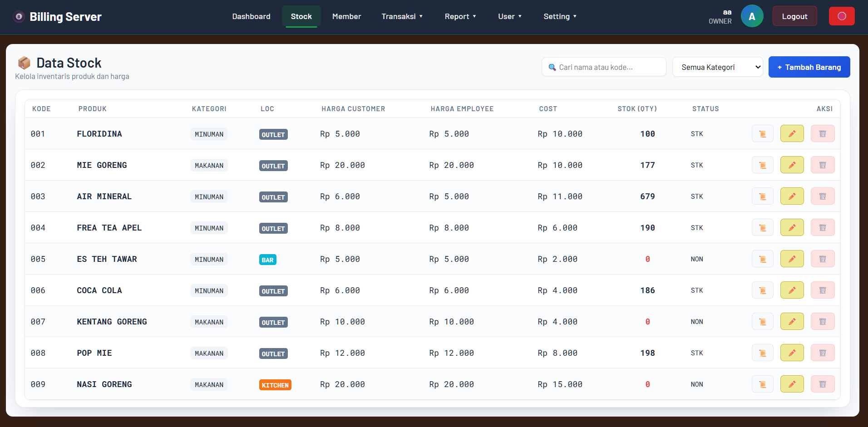Switch to the Dashboard page
The image size is (868, 427).
(x=251, y=16)
